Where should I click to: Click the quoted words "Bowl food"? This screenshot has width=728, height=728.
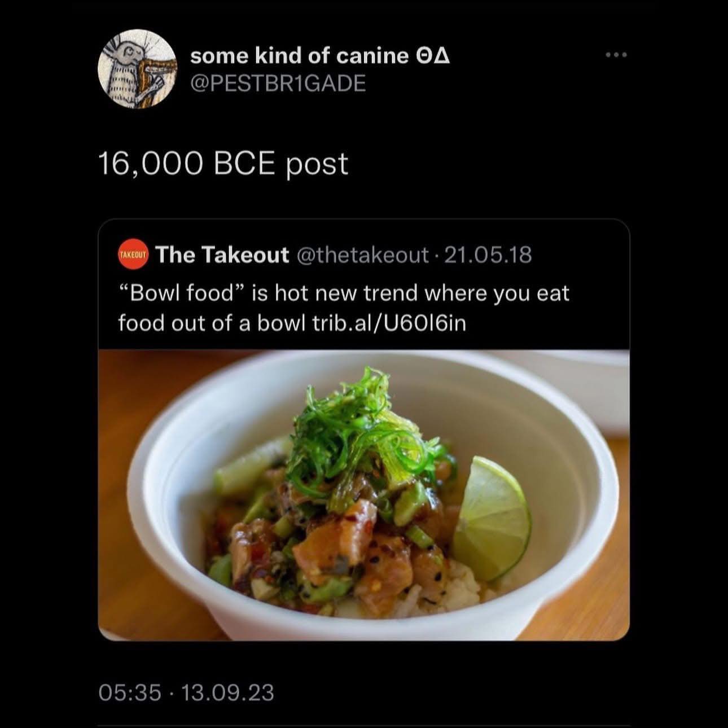pyautogui.click(x=182, y=293)
